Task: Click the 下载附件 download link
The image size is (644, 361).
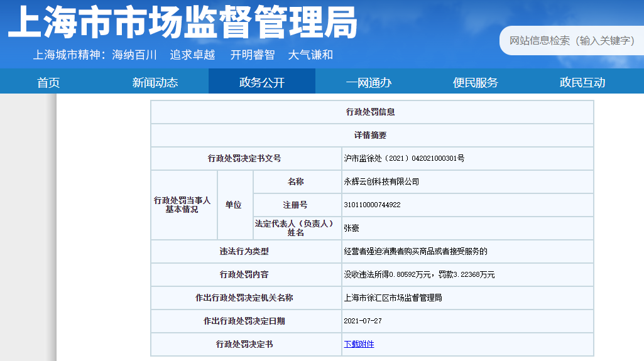Action: tap(359, 344)
